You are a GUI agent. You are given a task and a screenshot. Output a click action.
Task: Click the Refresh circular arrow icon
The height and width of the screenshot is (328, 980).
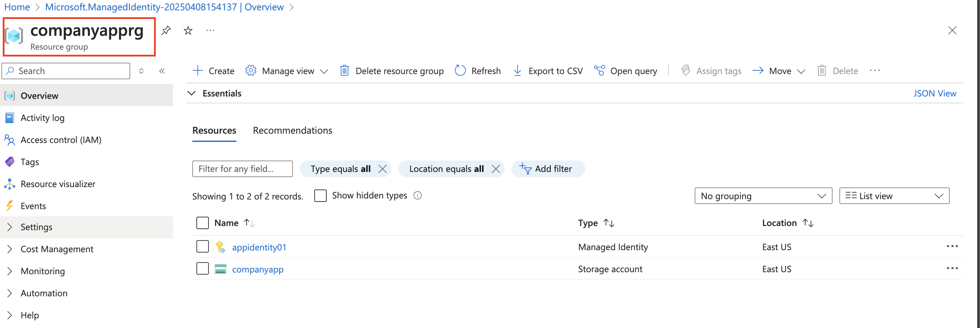coord(460,70)
